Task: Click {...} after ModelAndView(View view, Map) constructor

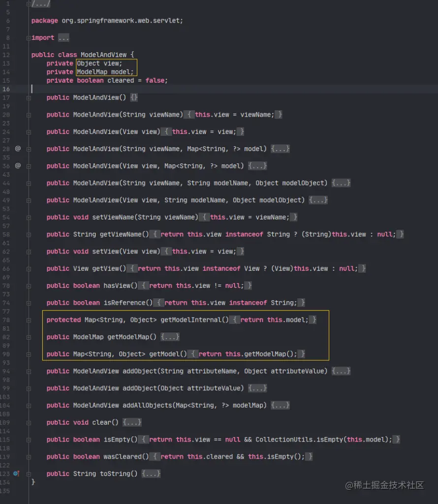Action: coord(257,166)
